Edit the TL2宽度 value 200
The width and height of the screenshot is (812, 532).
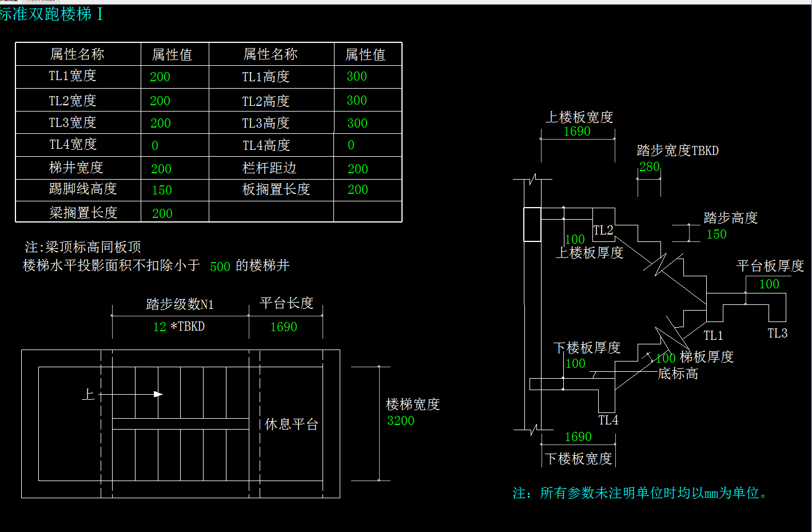pos(160,101)
